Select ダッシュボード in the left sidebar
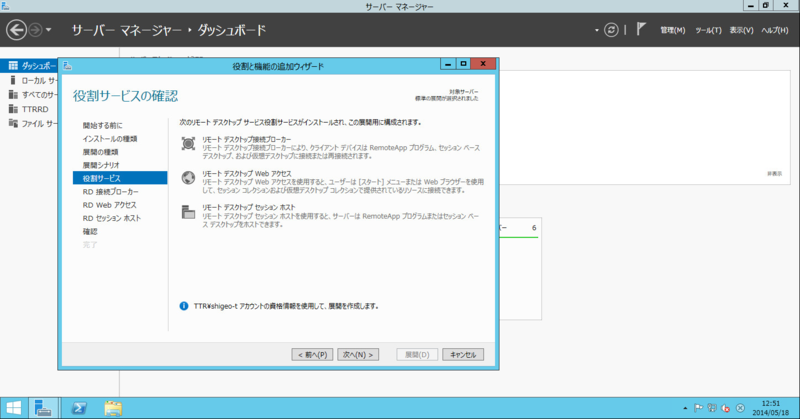The image size is (800, 419). 29,66
